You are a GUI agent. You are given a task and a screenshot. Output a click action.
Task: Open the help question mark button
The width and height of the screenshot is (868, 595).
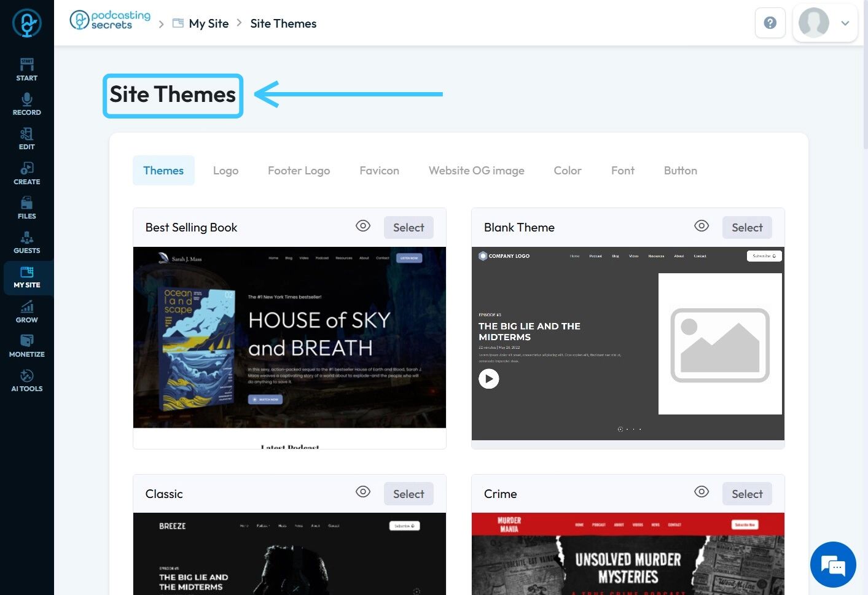(x=770, y=23)
